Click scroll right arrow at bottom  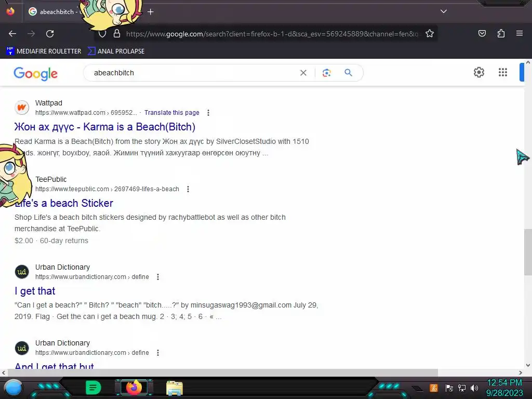521,373
